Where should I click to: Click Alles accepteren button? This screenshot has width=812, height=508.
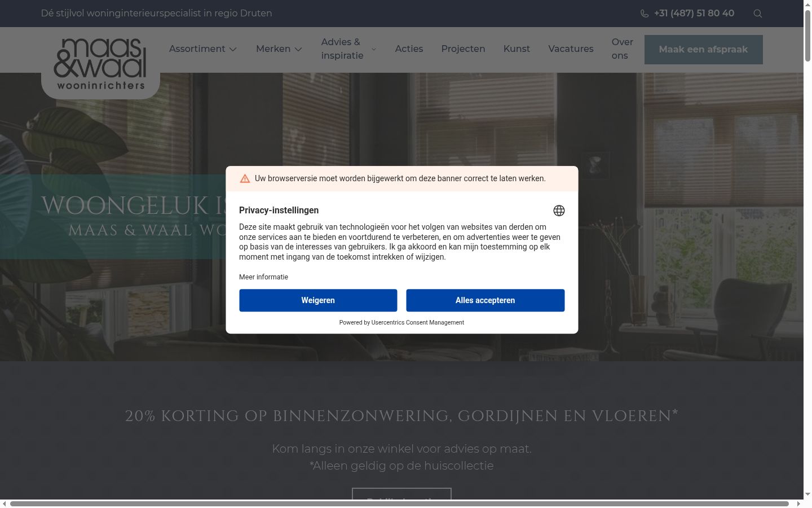pos(486,300)
